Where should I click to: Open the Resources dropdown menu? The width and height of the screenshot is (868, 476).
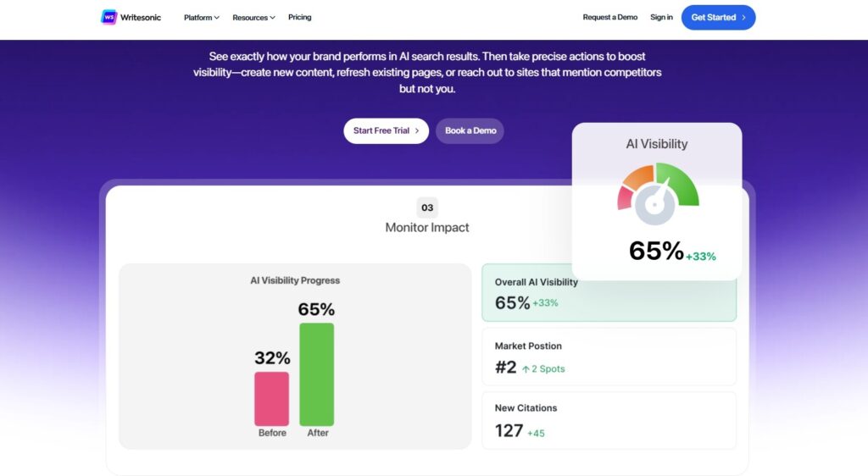pos(253,18)
